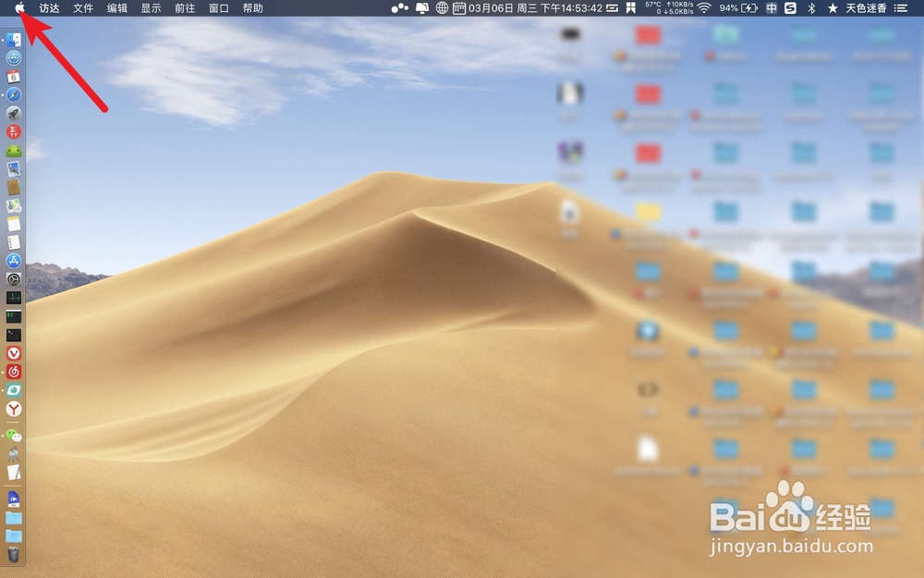Open Finder from the Dock
This screenshot has height=578, width=924.
(x=12, y=41)
